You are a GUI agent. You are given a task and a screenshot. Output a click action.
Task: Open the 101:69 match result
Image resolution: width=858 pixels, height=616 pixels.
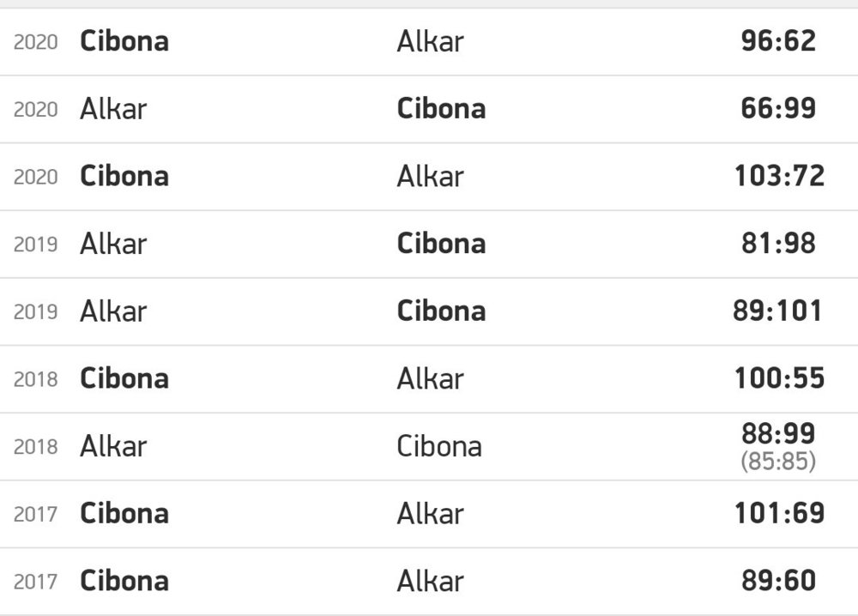pos(778,513)
